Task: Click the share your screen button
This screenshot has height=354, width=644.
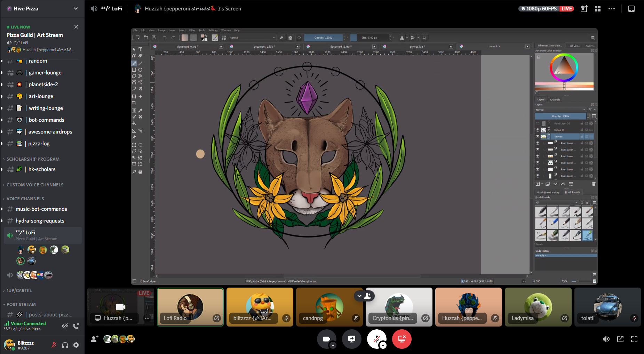Action: tap(352, 339)
